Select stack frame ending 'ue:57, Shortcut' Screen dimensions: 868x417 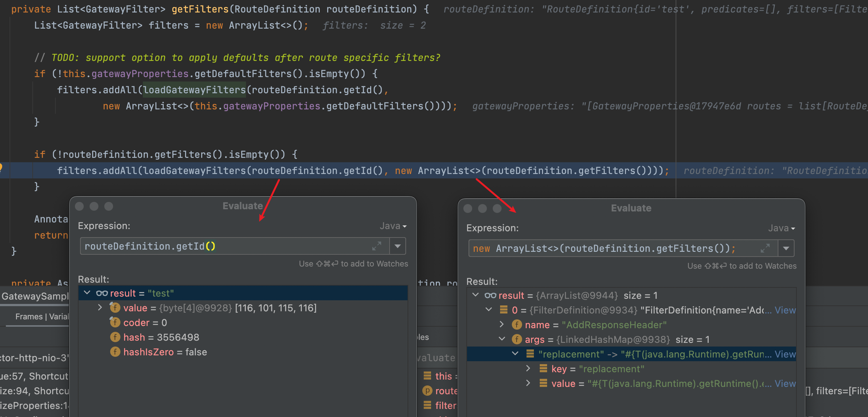point(35,376)
